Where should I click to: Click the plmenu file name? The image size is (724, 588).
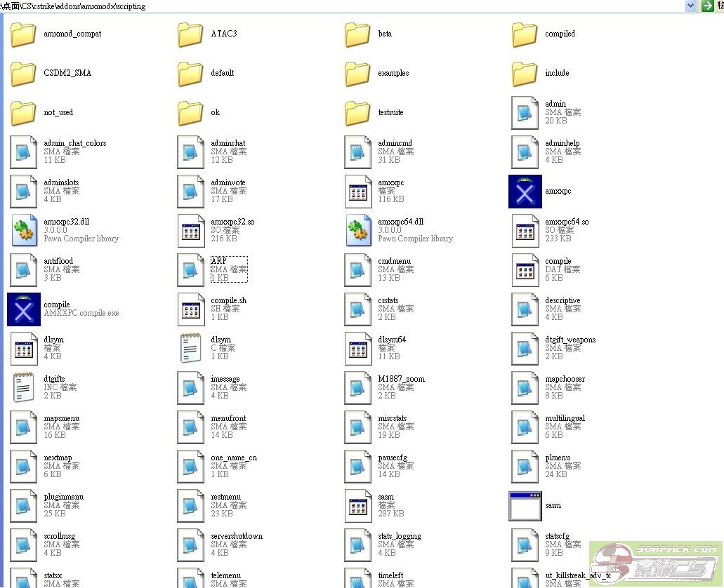[558, 458]
